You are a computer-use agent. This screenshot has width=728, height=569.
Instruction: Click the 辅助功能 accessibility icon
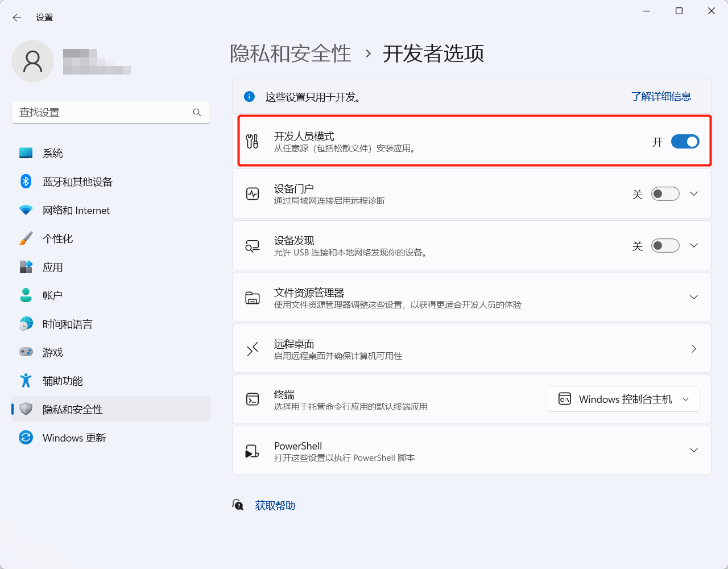coord(26,381)
